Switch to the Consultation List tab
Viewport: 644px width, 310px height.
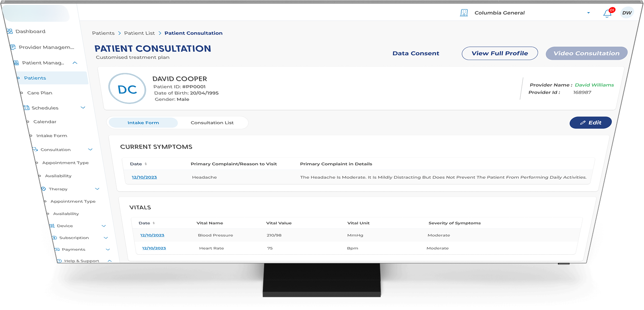tap(212, 123)
